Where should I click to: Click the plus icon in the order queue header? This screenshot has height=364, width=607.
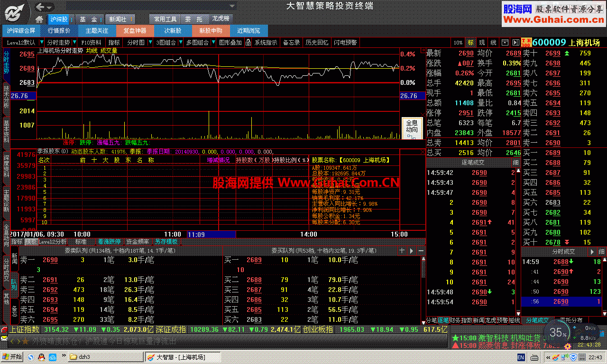(x=402, y=251)
